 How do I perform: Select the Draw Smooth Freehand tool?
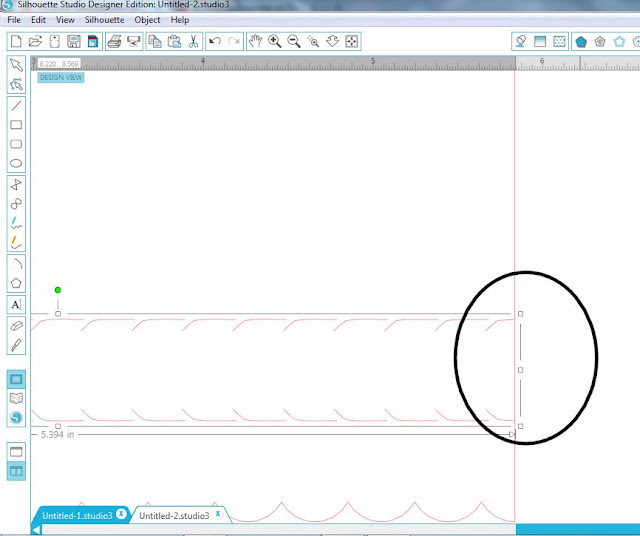[x=16, y=242]
